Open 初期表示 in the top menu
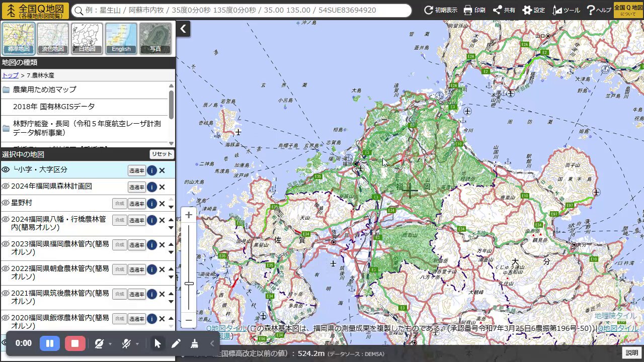 (441, 10)
